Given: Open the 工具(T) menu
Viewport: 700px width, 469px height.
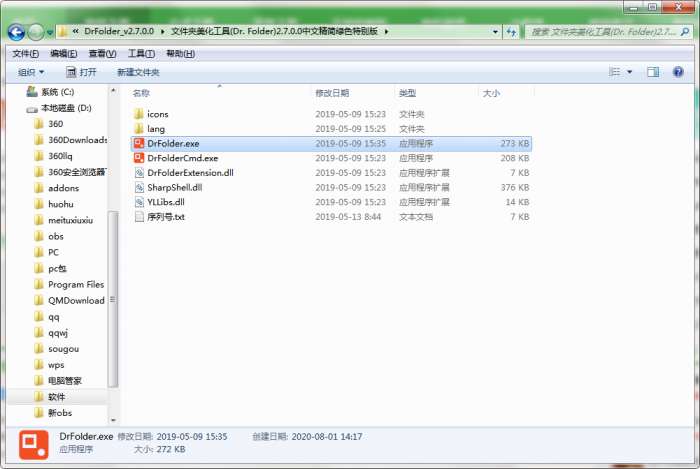Looking at the screenshot, I should 141,54.
